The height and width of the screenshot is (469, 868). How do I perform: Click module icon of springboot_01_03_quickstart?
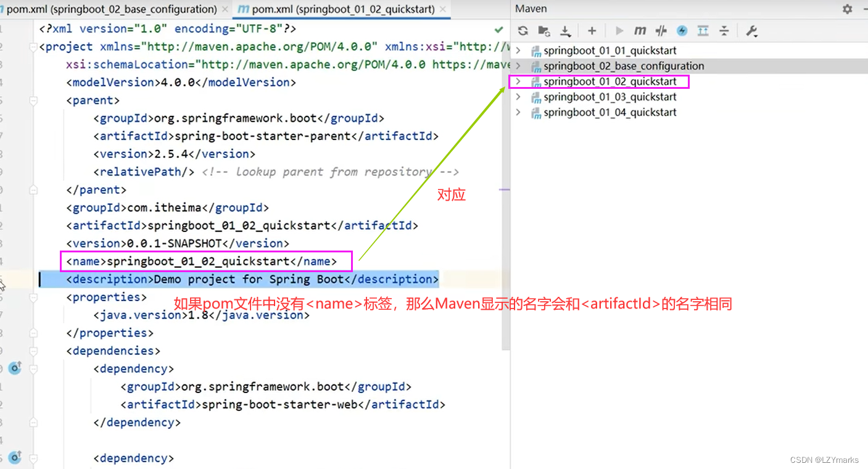coord(535,97)
